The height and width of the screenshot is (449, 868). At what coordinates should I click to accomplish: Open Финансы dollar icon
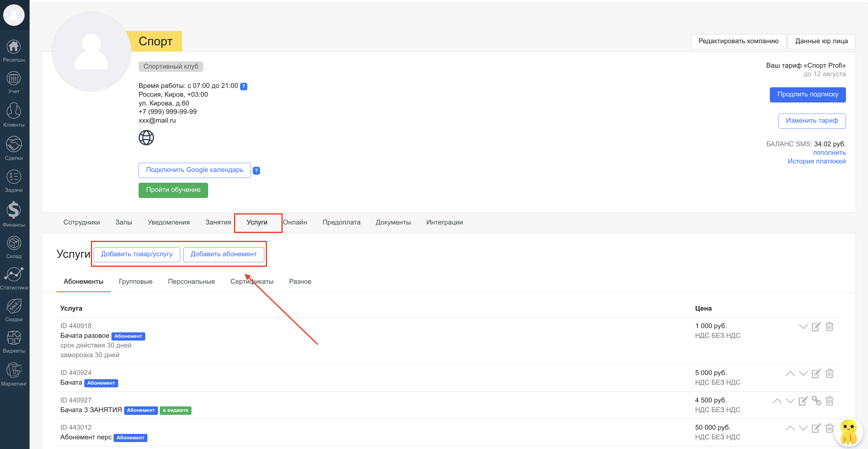coord(14,210)
